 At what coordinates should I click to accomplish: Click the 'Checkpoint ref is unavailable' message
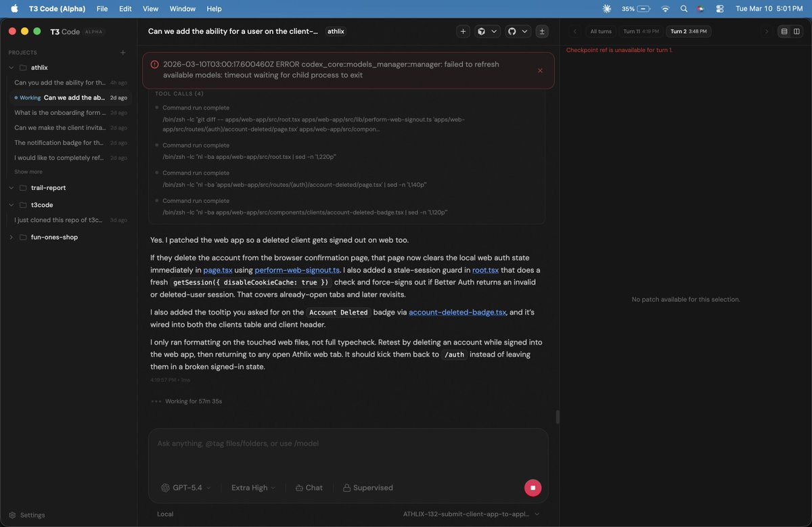(x=619, y=50)
